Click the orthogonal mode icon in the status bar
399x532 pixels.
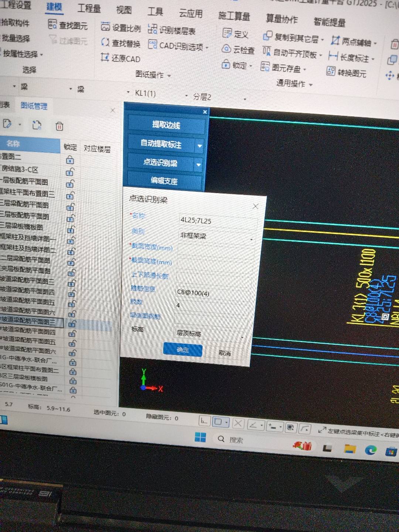(x=204, y=421)
